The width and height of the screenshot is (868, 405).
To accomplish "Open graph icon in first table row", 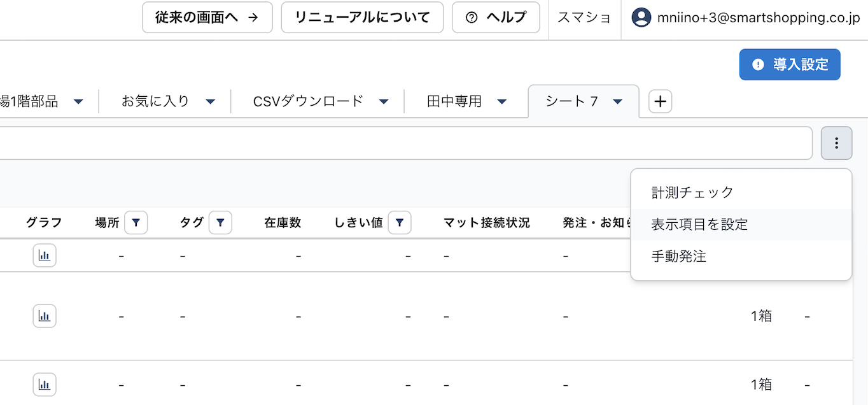I will pyautogui.click(x=45, y=255).
